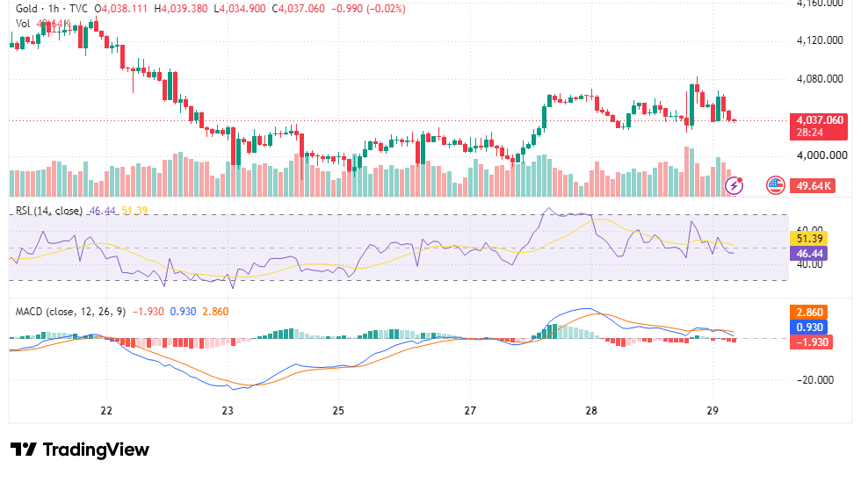Click MACD legend value 0.930
This screenshot has width=861, height=504.
[183, 312]
